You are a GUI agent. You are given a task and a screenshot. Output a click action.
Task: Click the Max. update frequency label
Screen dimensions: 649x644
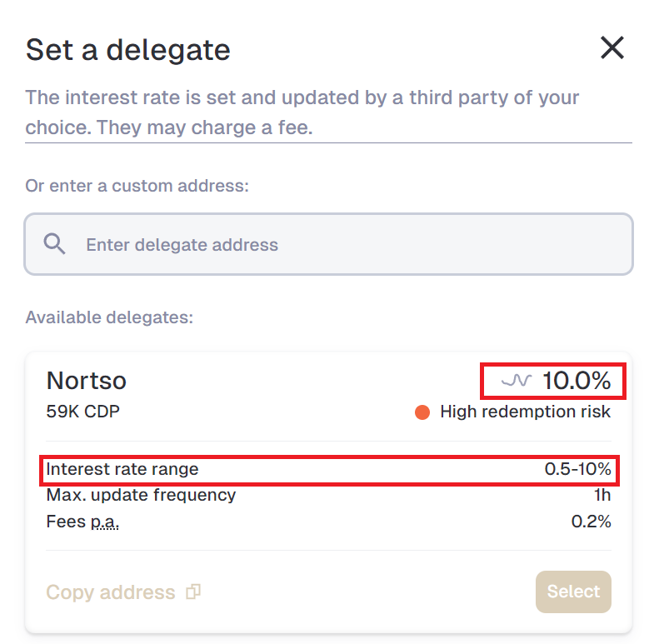coord(141,495)
